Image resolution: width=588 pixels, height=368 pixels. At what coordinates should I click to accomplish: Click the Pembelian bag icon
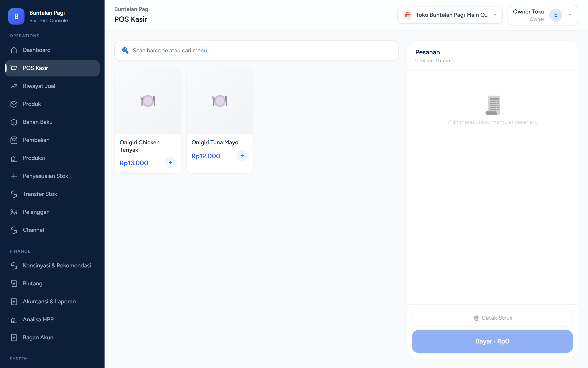[x=14, y=140]
